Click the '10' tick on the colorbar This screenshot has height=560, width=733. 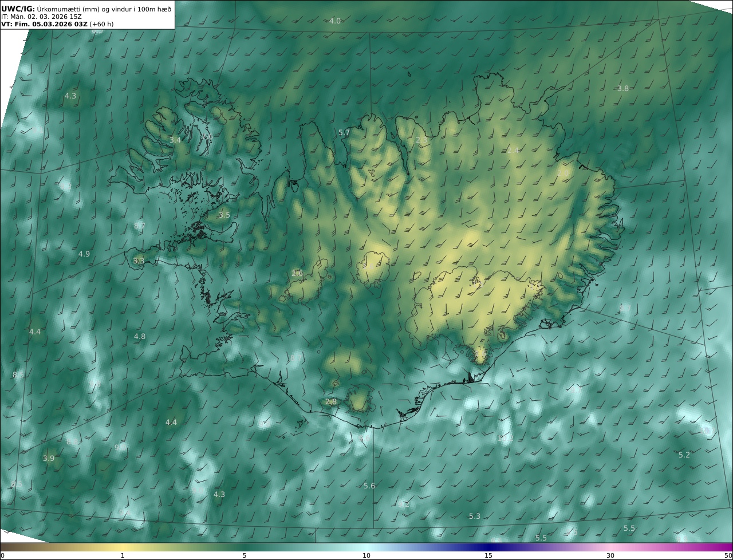pyautogui.click(x=366, y=555)
